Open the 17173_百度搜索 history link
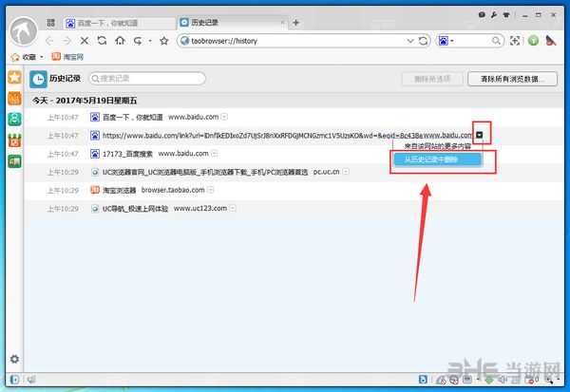The height and width of the screenshot is (392, 570). [127, 154]
